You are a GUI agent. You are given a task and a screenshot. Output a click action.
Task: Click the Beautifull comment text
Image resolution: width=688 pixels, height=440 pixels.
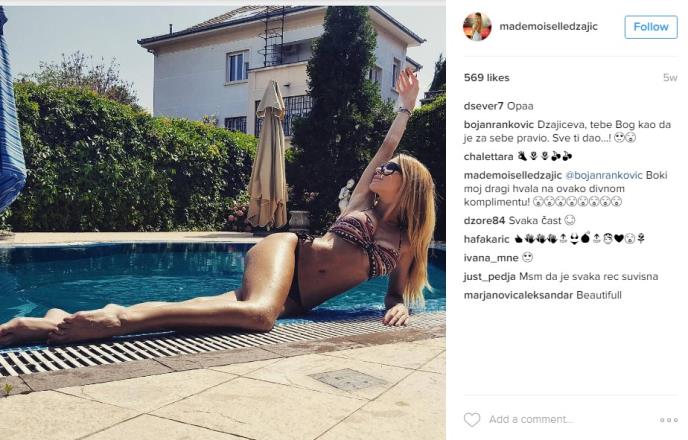click(x=599, y=295)
